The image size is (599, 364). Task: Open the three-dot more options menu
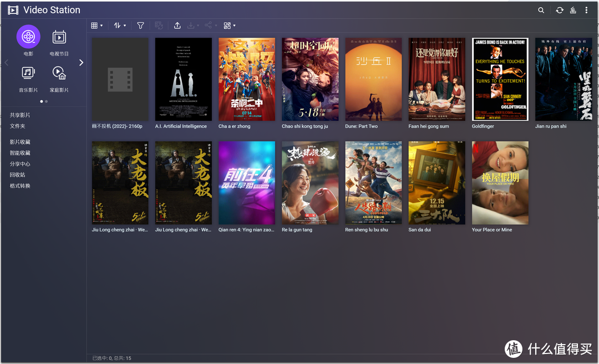point(588,10)
